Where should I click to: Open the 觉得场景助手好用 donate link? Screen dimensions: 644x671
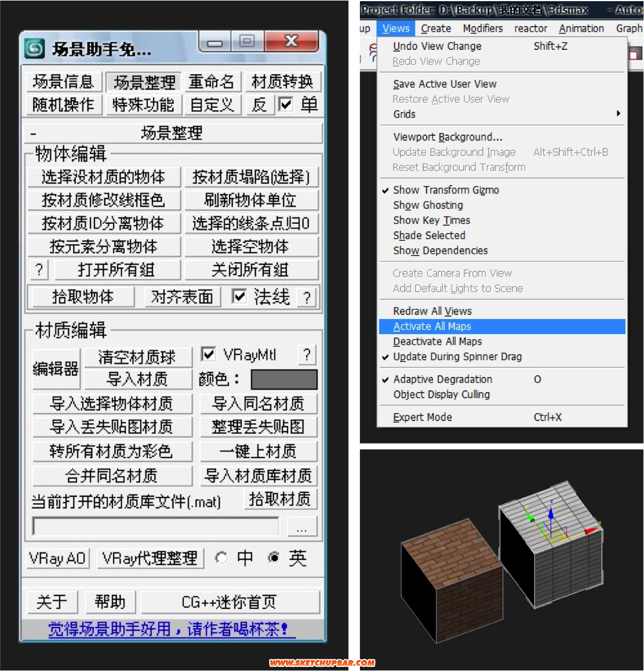point(172,629)
